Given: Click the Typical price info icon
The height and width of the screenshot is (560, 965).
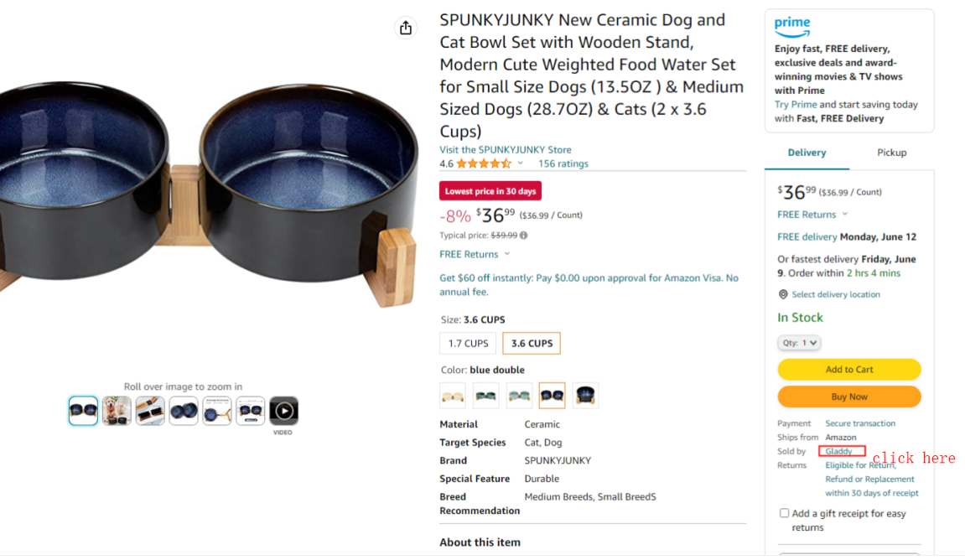Looking at the screenshot, I should [524, 236].
